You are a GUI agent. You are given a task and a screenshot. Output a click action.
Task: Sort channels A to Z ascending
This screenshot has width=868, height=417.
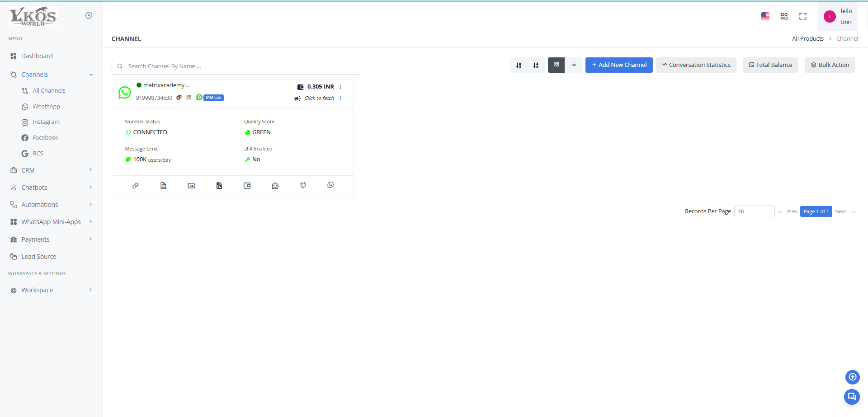pos(519,65)
